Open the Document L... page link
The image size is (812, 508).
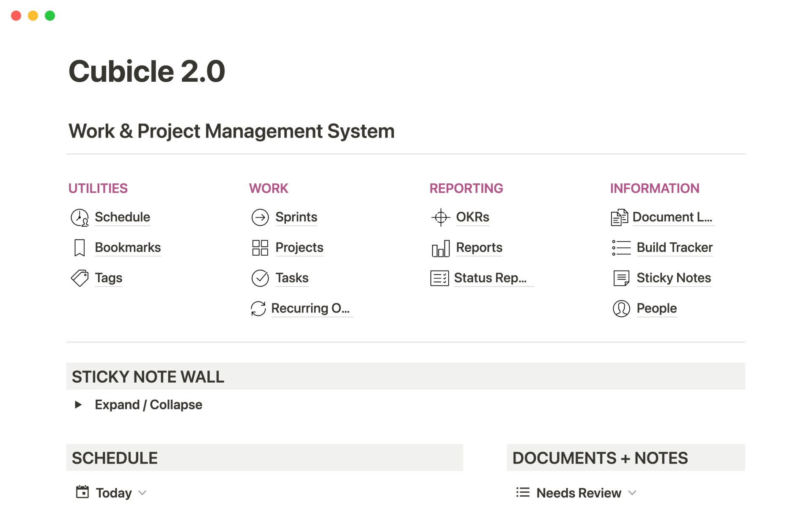[672, 217]
